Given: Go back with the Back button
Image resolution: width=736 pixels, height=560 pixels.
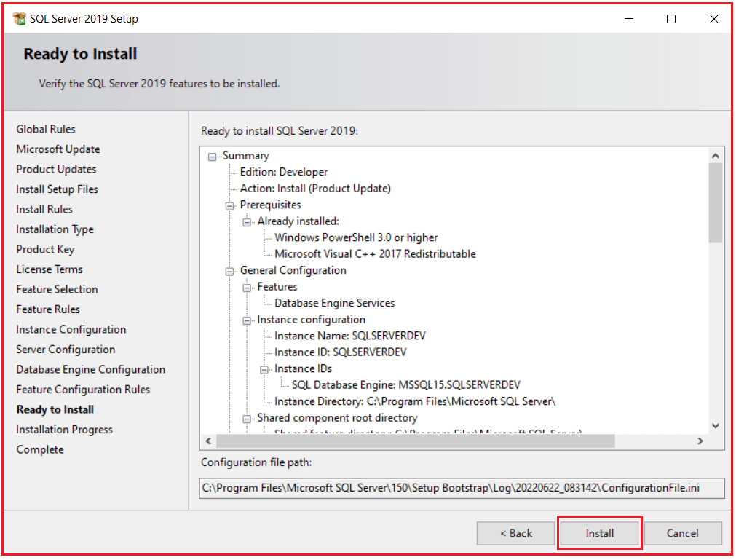Looking at the screenshot, I should [x=515, y=533].
